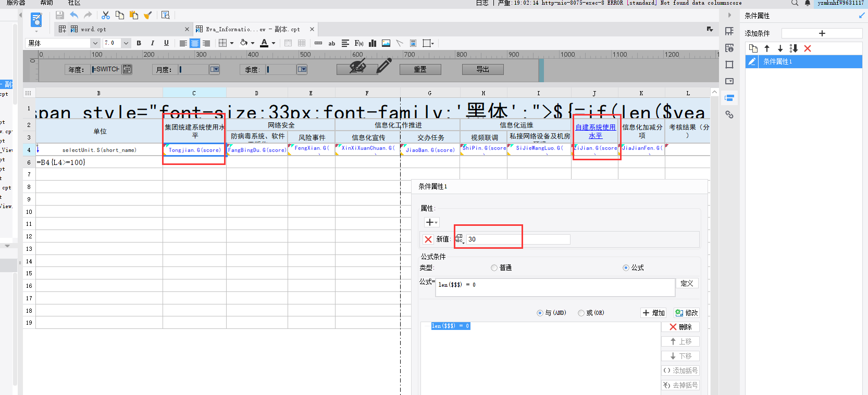Delete the selected condition with red X

coord(808,48)
